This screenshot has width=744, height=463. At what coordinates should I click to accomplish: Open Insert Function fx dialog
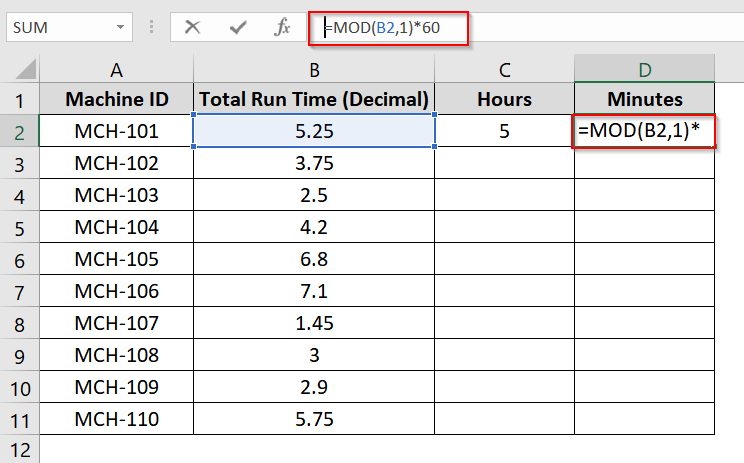tap(282, 28)
